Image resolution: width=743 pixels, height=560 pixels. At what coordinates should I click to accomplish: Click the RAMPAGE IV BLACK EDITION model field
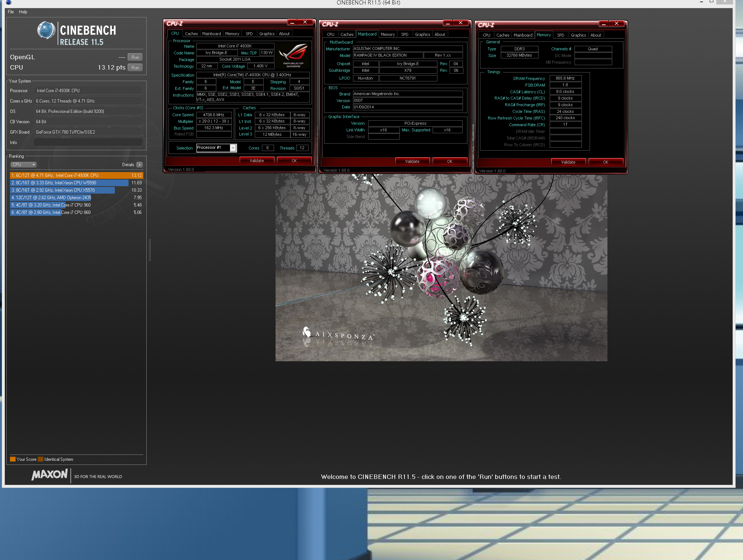pyautogui.click(x=388, y=55)
